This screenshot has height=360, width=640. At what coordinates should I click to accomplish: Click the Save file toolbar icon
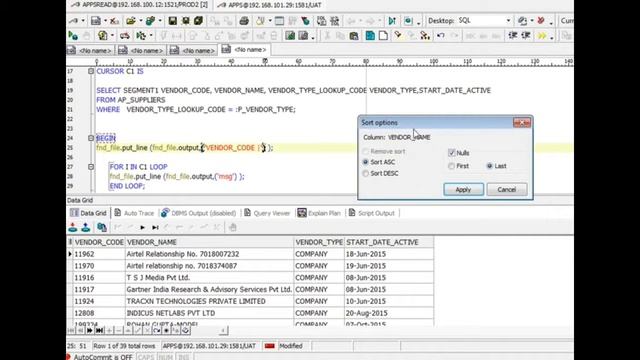pyautogui.click(x=173, y=21)
